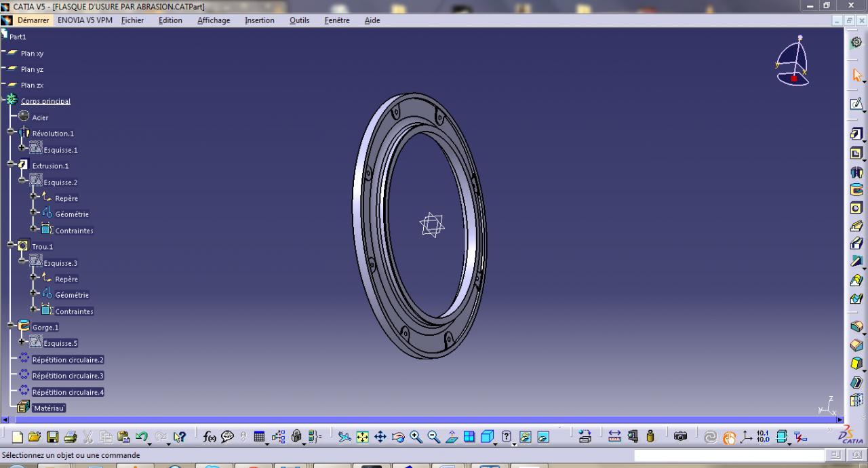Image resolution: width=868 pixels, height=468 pixels.
Task: Click the 3D compass in the viewport
Action: (x=792, y=62)
